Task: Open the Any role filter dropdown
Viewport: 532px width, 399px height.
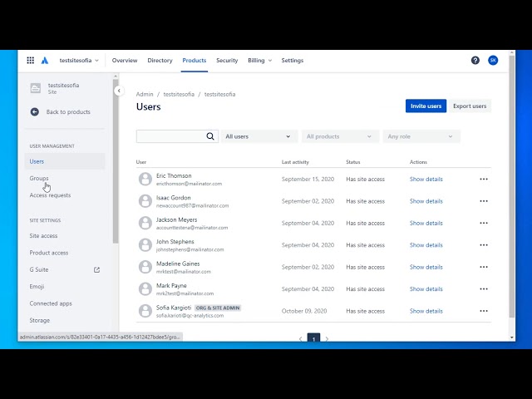Action: click(x=421, y=136)
